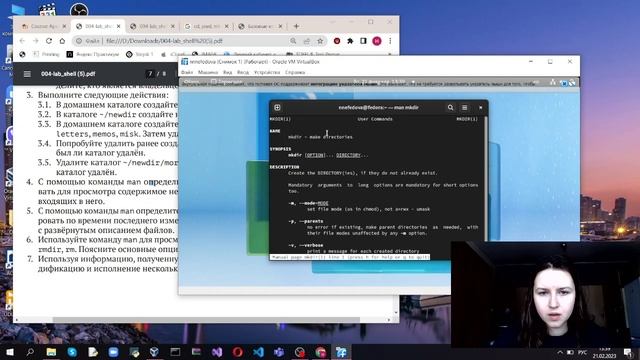Image resolution: width=640 pixels, height=360 pixels.
Task: Click the Chrome address bar URL
Action: pyautogui.click(x=164, y=41)
